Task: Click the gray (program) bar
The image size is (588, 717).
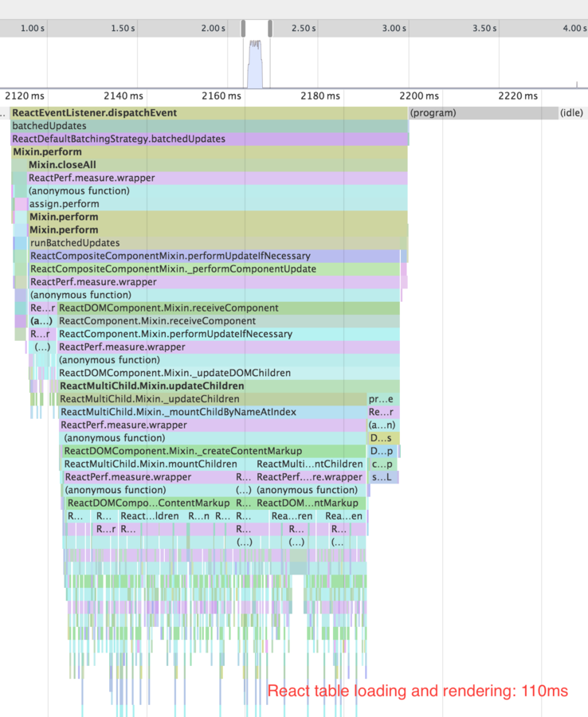Action: (484, 113)
